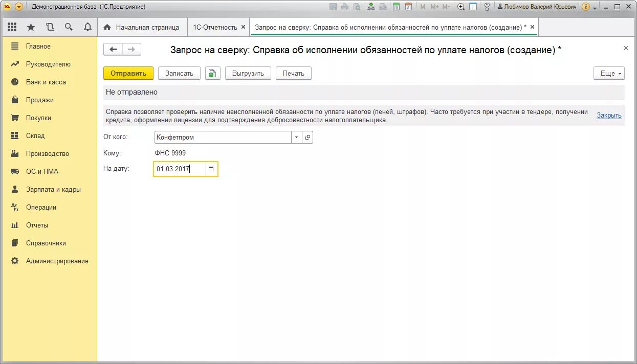Expand the small arrow beside the info icon
The width and height of the screenshot is (637, 364).
[595, 8]
